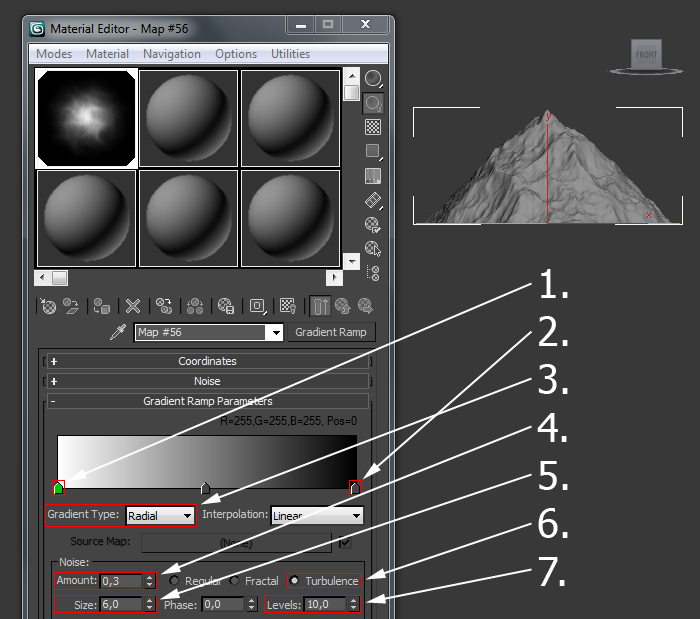Click the Sample Type sphere icon
Viewport: 700px width, 619px height.
point(373,78)
